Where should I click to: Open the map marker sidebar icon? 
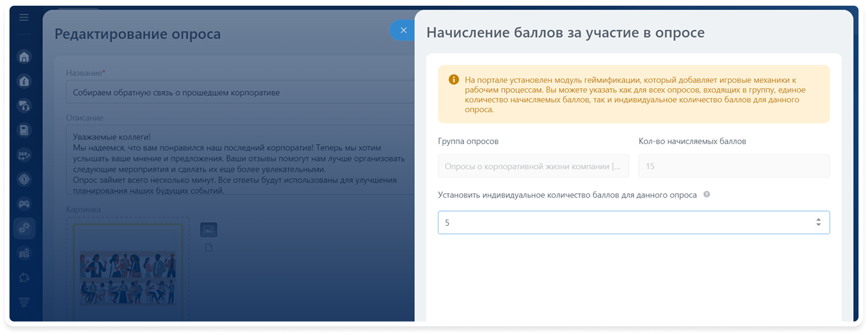[24, 253]
